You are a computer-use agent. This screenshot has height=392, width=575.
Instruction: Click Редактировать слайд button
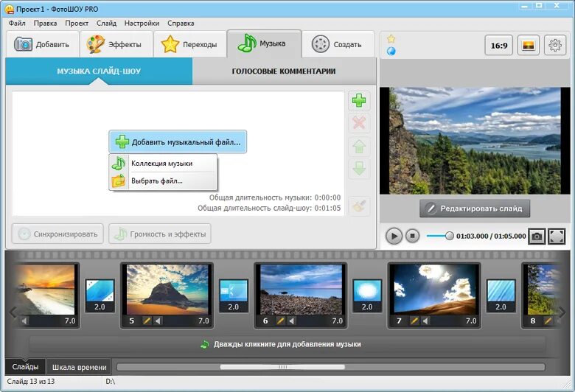pos(475,209)
